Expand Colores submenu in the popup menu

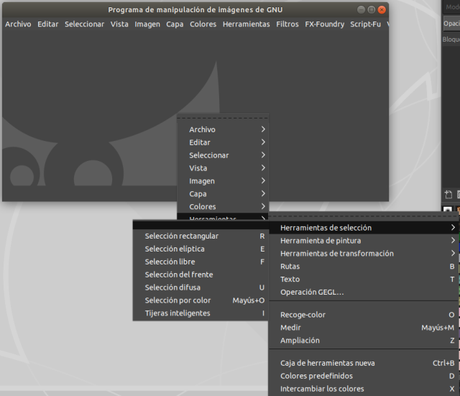223,207
